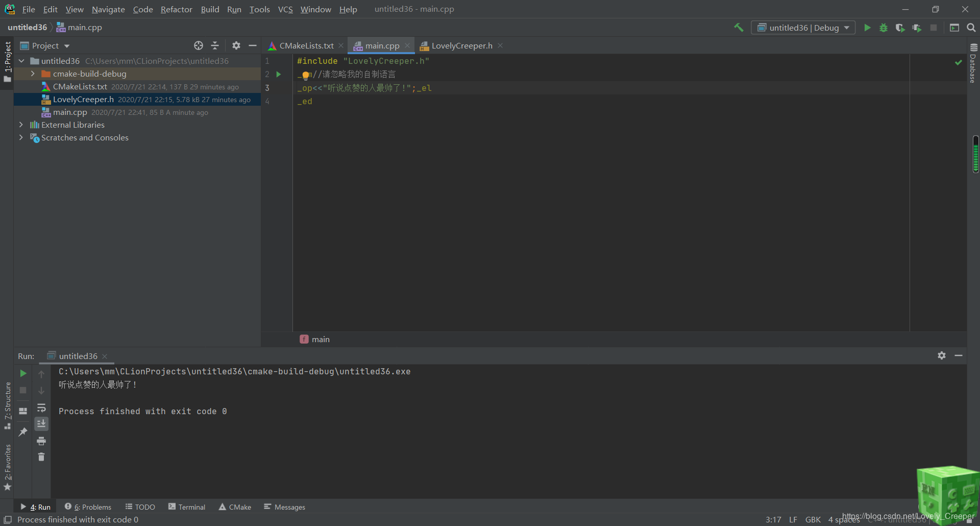Locate opened file with crosshair icon
This screenshot has height=526, width=980.
tap(199, 45)
